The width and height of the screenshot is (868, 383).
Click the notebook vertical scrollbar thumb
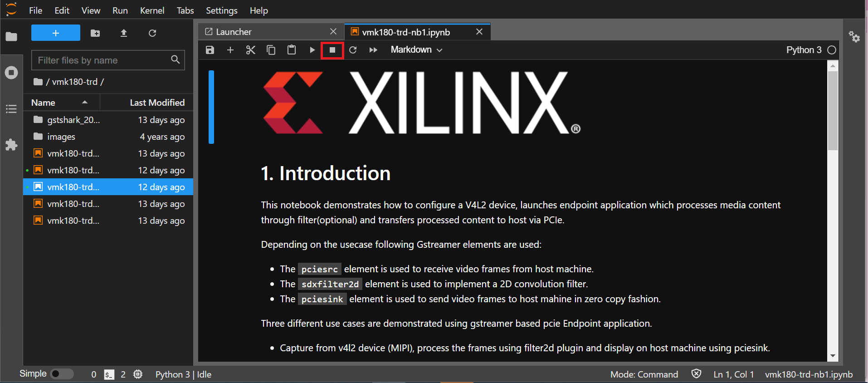(833, 110)
